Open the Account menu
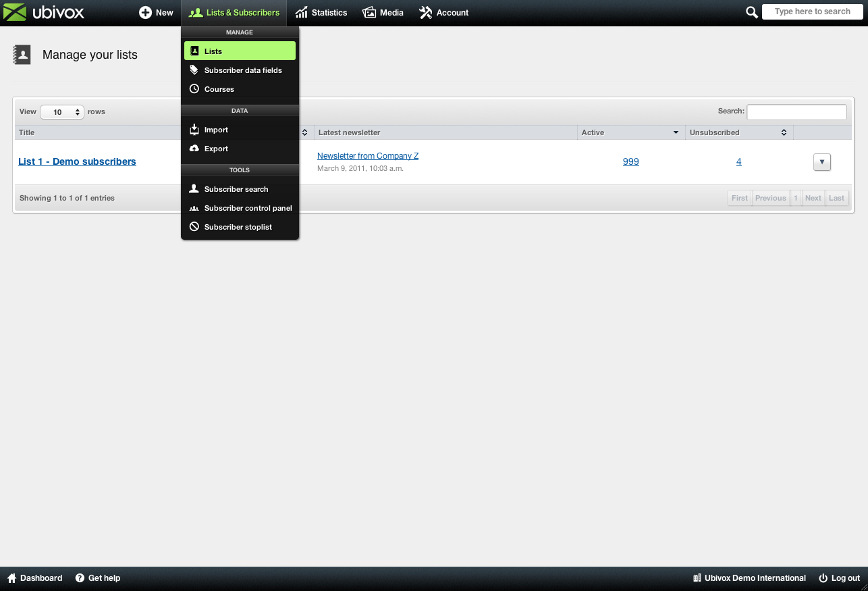 (x=444, y=13)
